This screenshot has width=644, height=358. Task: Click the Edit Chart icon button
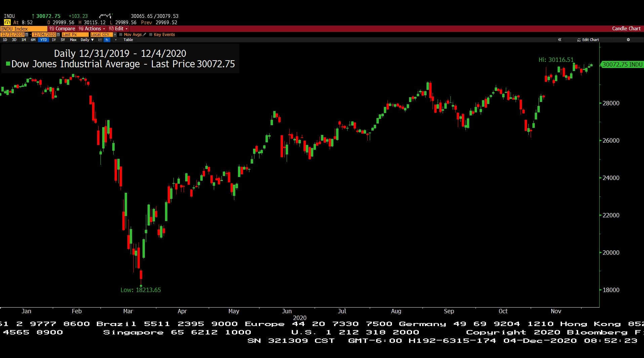point(588,40)
